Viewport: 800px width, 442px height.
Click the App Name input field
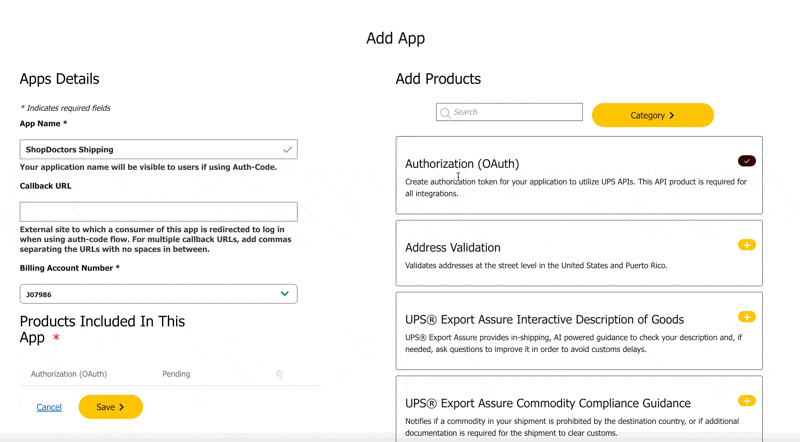tap(159, 150)
